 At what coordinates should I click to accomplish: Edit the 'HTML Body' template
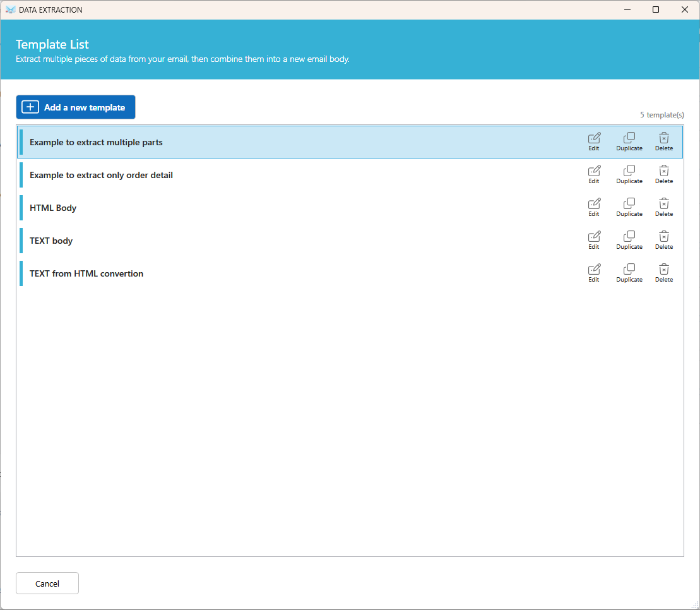(x=594, y=208)
